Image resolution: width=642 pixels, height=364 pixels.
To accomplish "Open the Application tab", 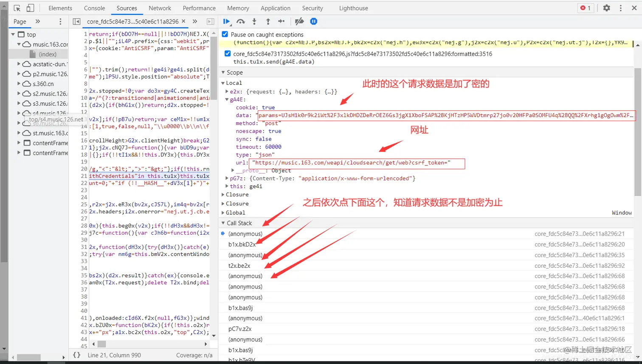I will [x=276, y=8].
